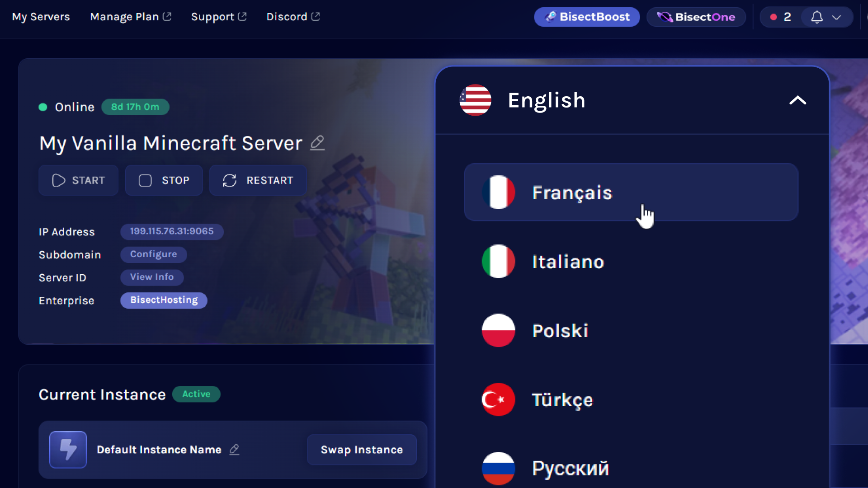Stop the server with STOP button

[x=164, y=180]
